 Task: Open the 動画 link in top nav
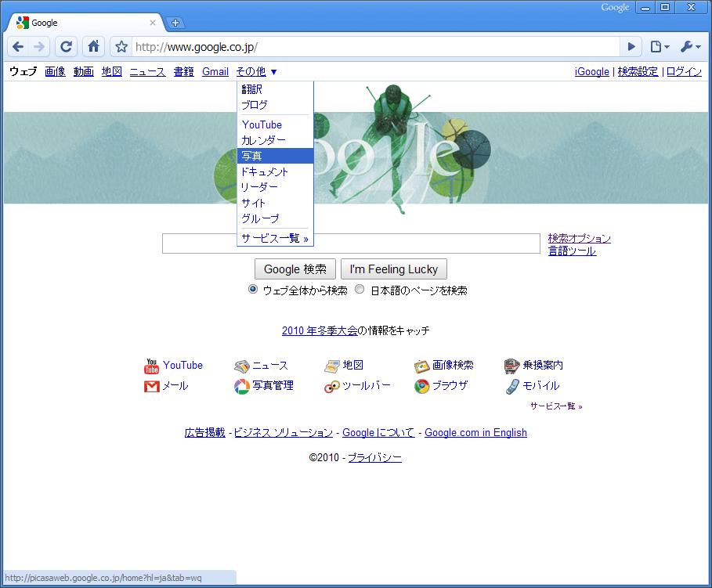click(x=84, y=72)
